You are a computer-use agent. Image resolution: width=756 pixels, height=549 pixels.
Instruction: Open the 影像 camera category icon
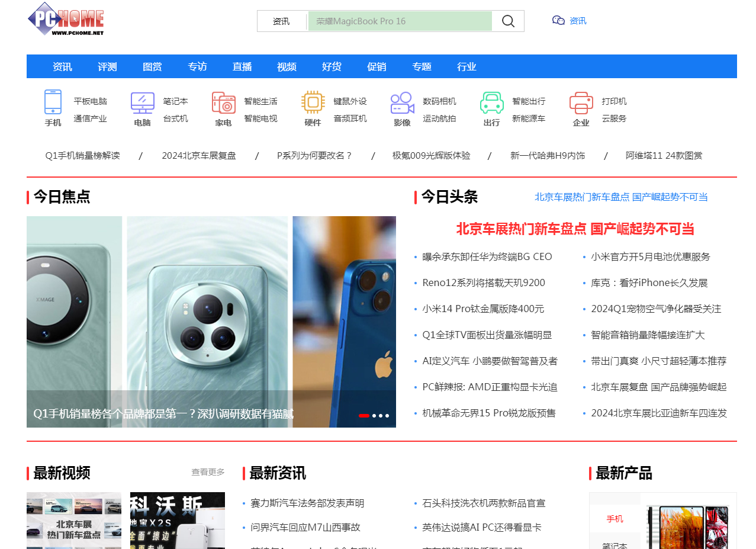click(402, 103)
